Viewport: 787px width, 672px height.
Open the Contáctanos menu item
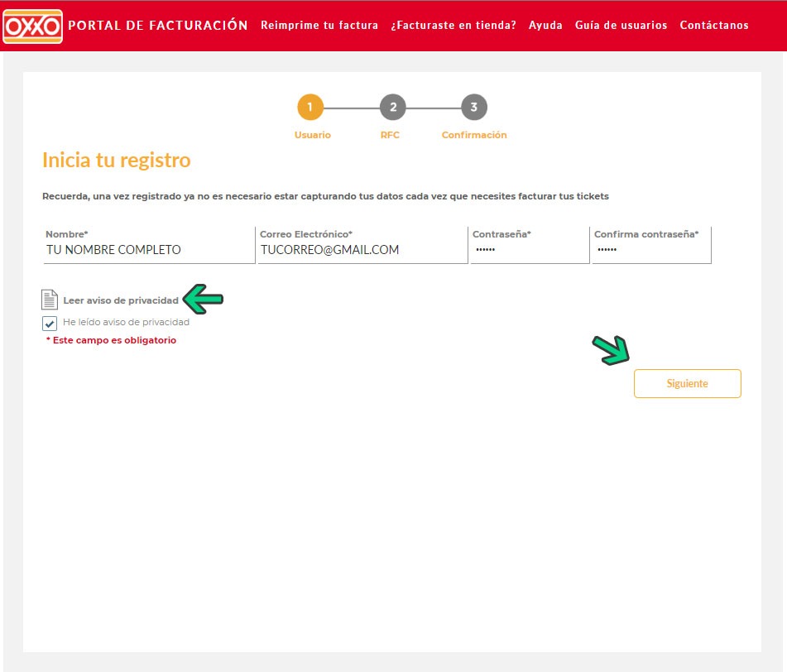pos(714,25)
